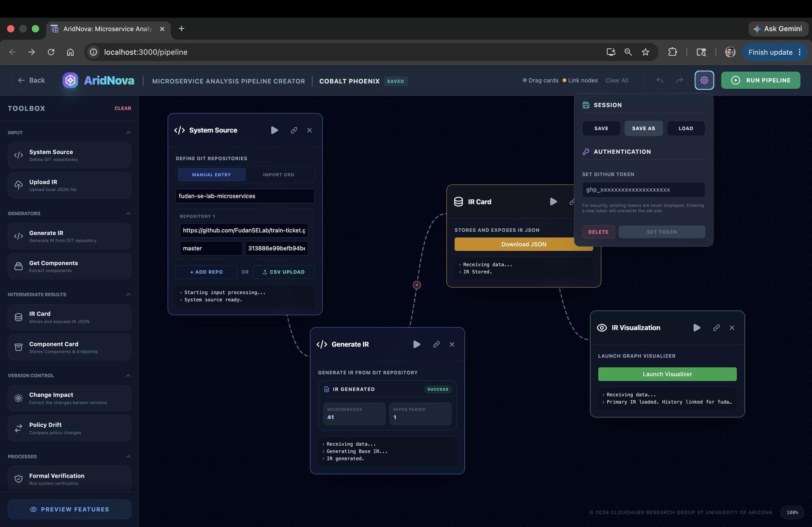The image size is (812, 527).
Task: Add System Source from the toolbox
Action: [x=69, y=155]
